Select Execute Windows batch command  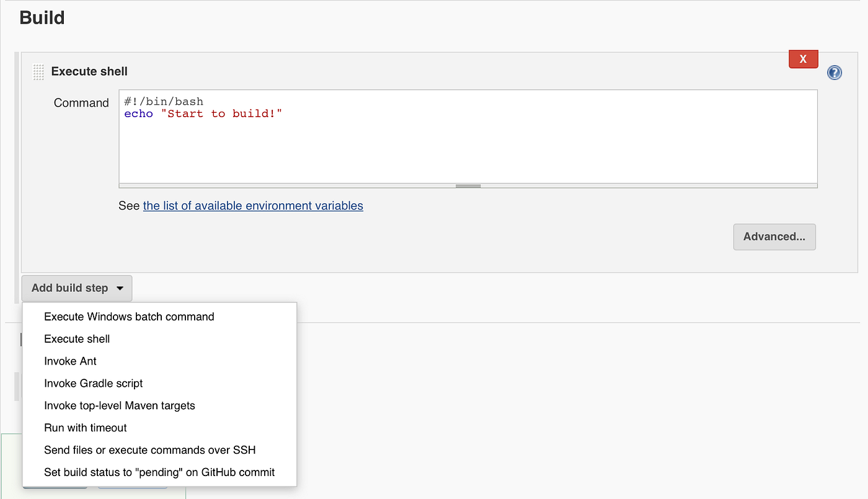coord(128,316)
